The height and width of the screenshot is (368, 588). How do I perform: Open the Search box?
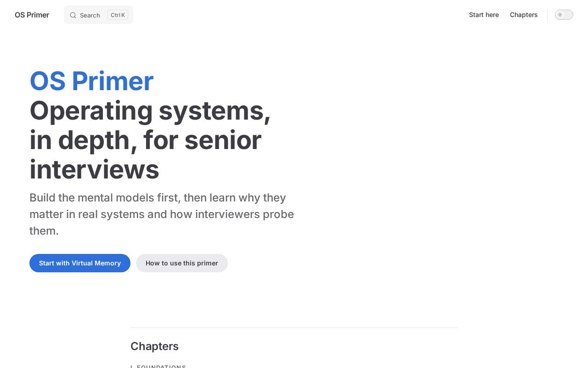click(x=98, y=15)
